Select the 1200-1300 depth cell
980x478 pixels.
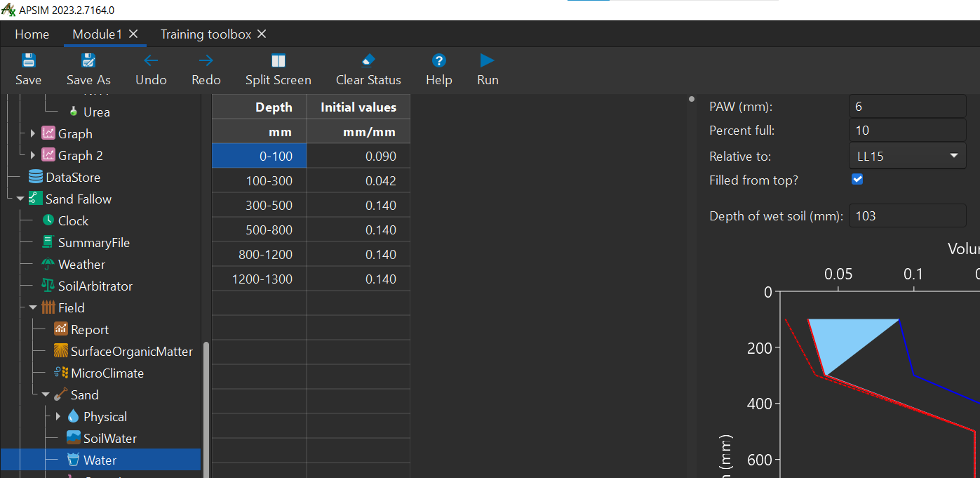[259, 279]
